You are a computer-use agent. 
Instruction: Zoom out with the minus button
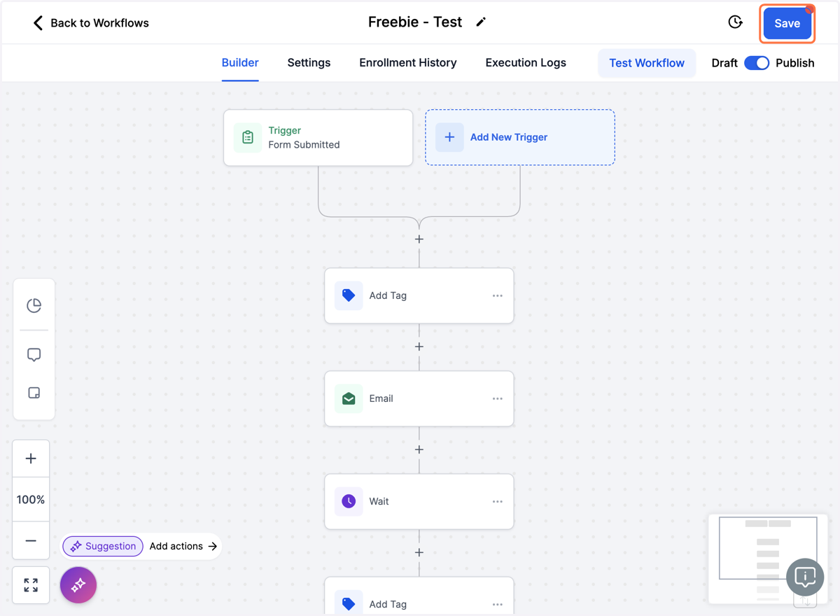point(31,541)
